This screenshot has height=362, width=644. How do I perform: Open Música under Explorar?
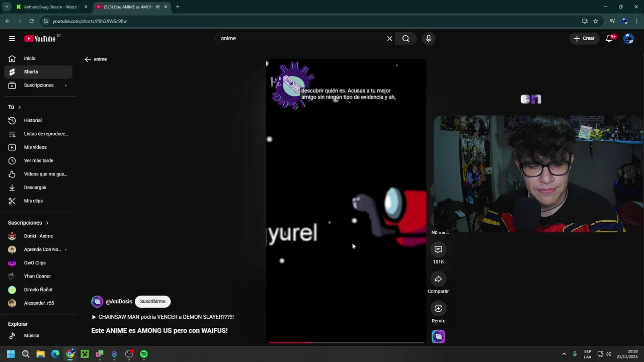point(38,336)
